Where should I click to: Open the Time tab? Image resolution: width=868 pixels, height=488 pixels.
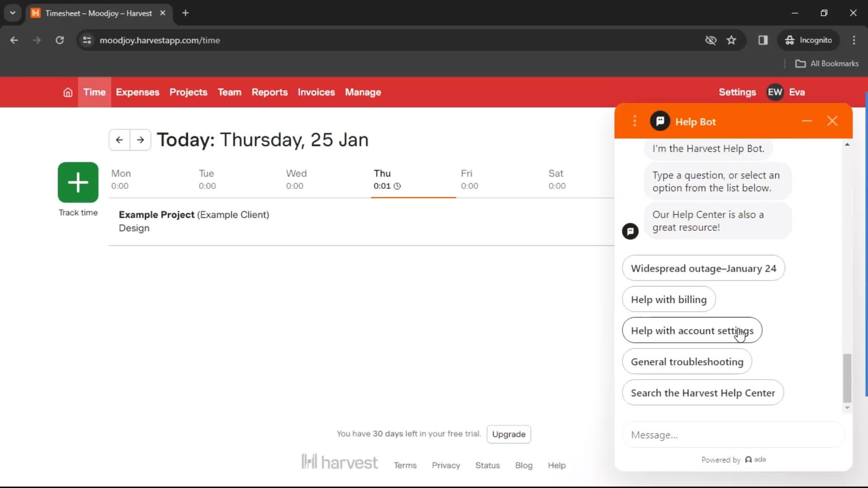[94, 92]
